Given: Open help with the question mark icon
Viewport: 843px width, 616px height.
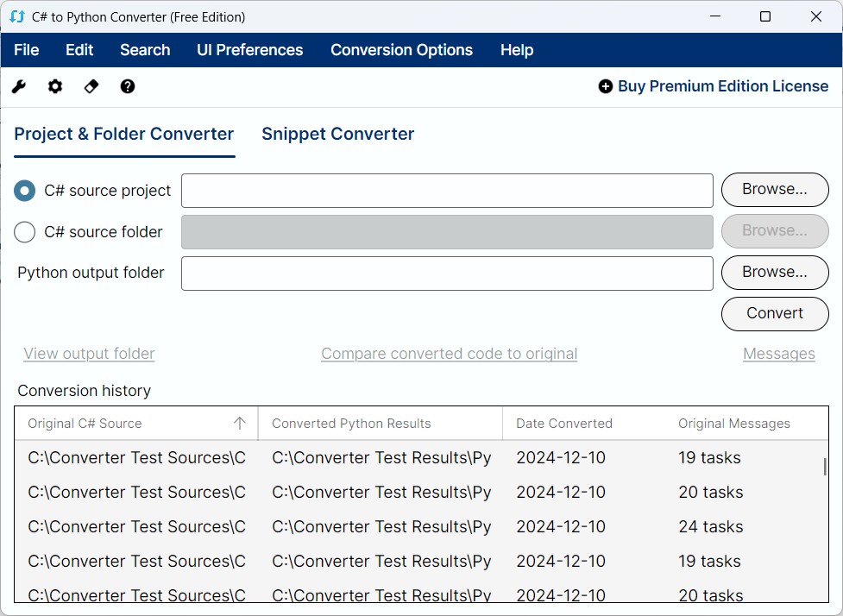Looking at the screenshot, I should [128, 86].
